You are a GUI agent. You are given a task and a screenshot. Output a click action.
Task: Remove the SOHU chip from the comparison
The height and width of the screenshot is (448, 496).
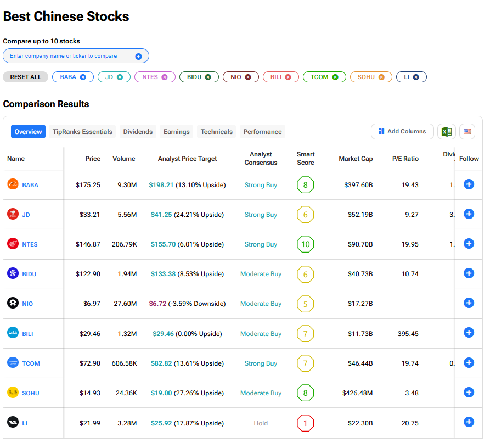click(381, 77)
